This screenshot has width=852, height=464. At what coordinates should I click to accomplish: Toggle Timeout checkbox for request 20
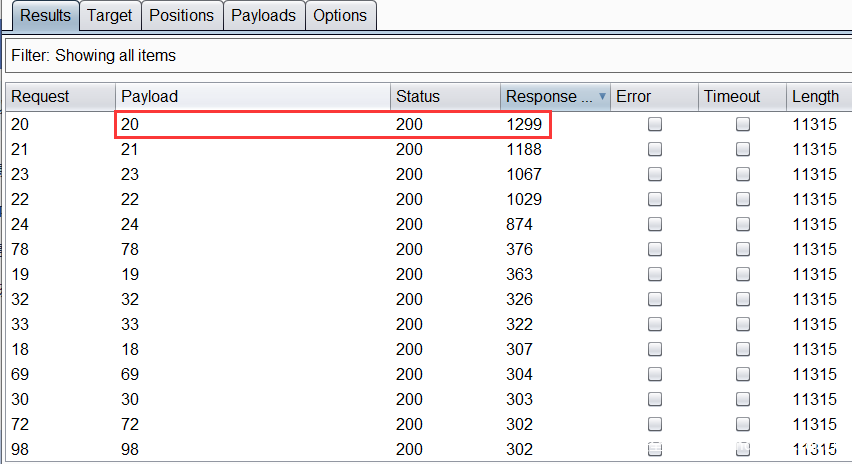(x=743, y=124)
